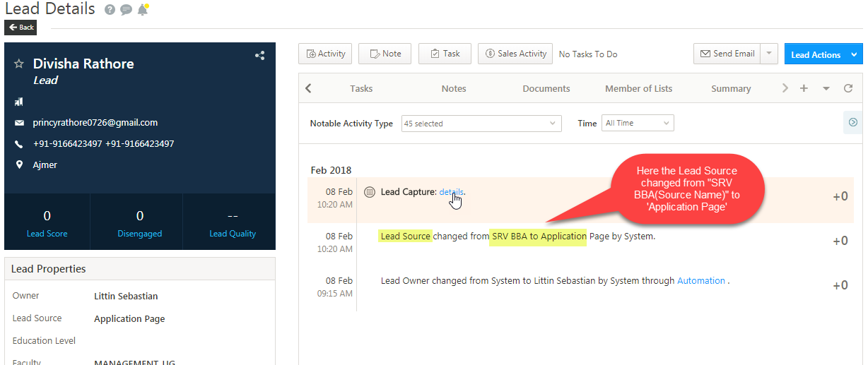The height and width of the screenshot is (365, 868).
Task: Open the tab options caret menu
Action: tap(826, 89)
